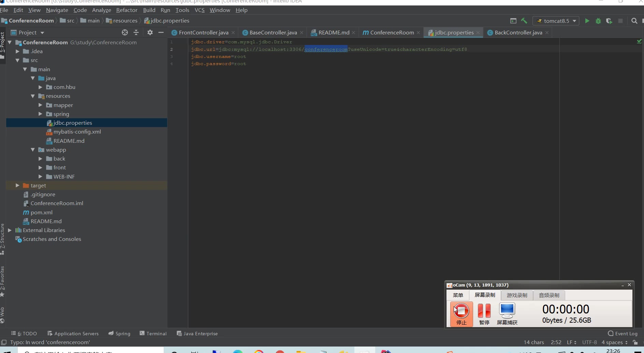Hide the Project panel with minus icon
644x353 pixels.
click(161, 32)
